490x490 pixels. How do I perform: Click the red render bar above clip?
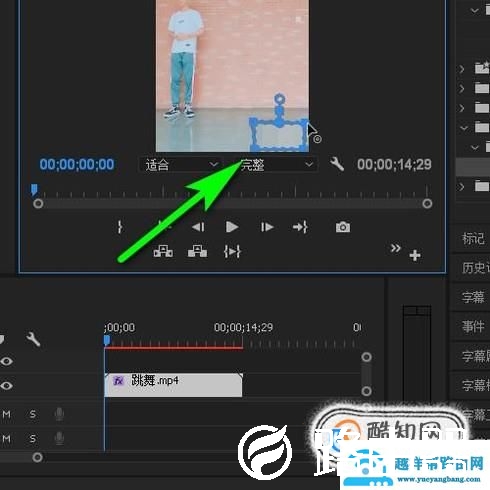click(x=174, y=348)
